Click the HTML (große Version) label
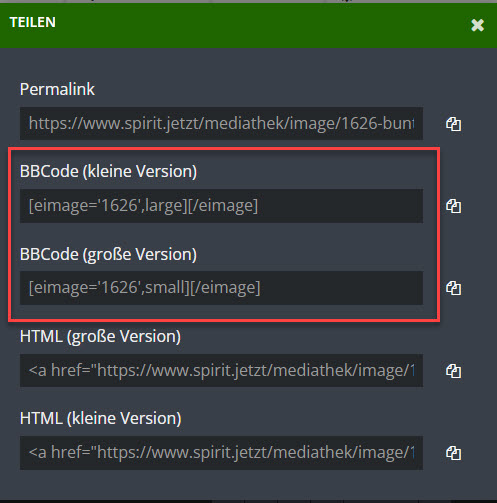The width and height of the screenshot is (497, 503). click(x=100, y=336)
